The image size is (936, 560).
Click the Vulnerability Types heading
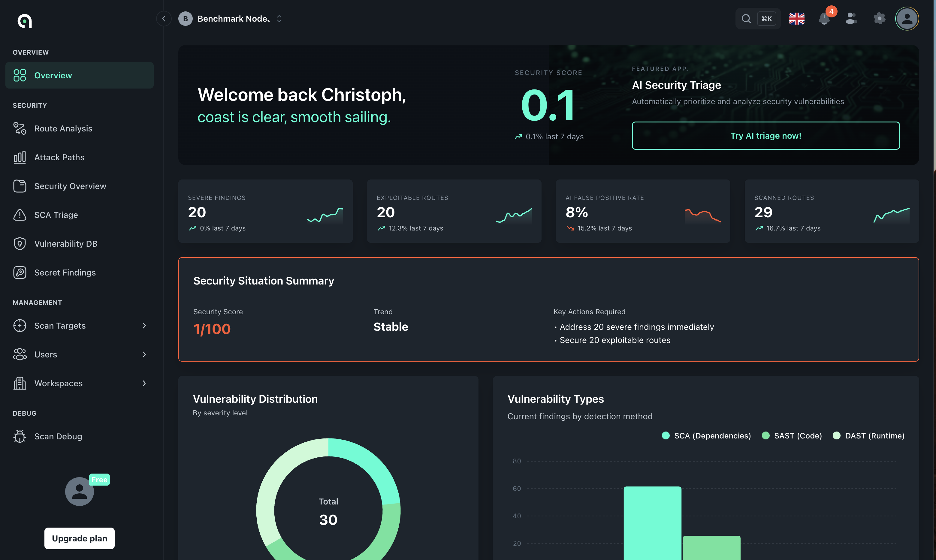coord(556,399)
